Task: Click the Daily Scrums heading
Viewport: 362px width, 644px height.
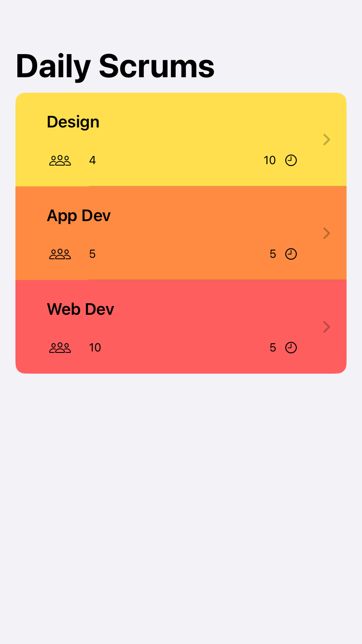Action: point(115,66)
